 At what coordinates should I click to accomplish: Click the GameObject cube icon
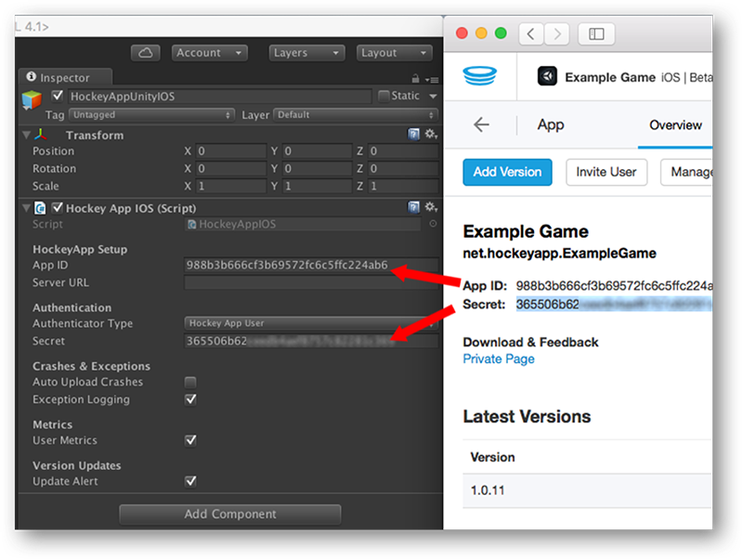[33, 100]
